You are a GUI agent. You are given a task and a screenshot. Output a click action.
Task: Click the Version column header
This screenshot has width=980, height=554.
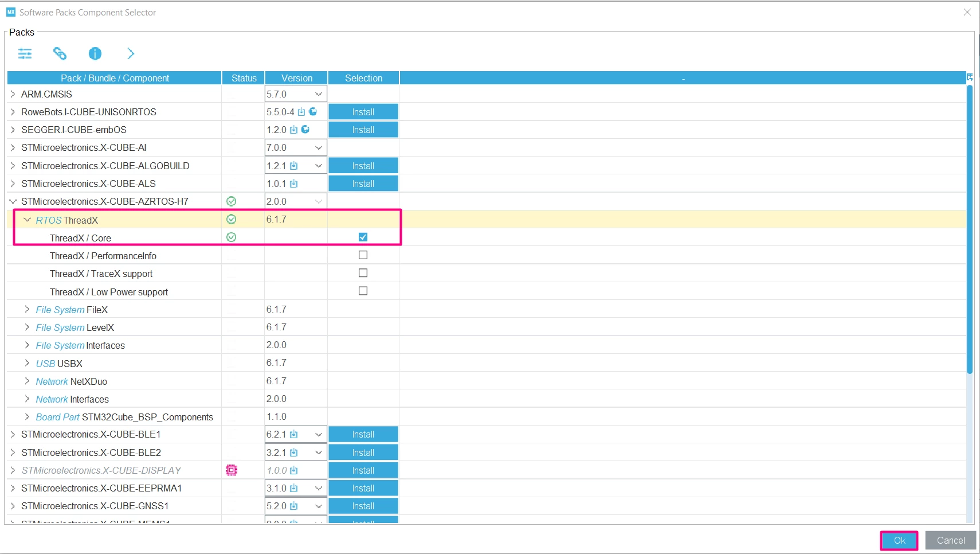click(x=296, y=78)
